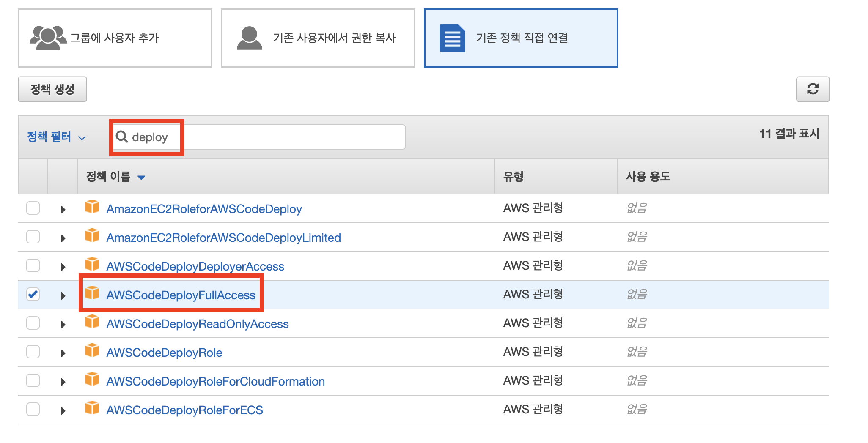Click the group users icon
This screenshot has height=443, width=868.
(x=48, y=38)
